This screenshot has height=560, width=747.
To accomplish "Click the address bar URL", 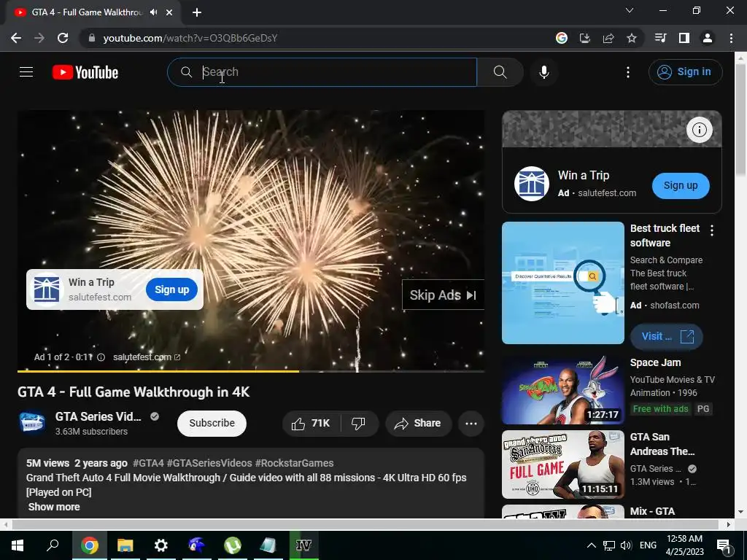I will tap(190, 38).
